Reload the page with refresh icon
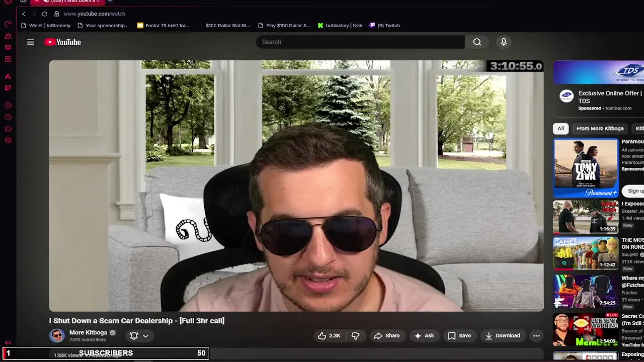Screen dimensions: 644x362 tap(45, 14)
